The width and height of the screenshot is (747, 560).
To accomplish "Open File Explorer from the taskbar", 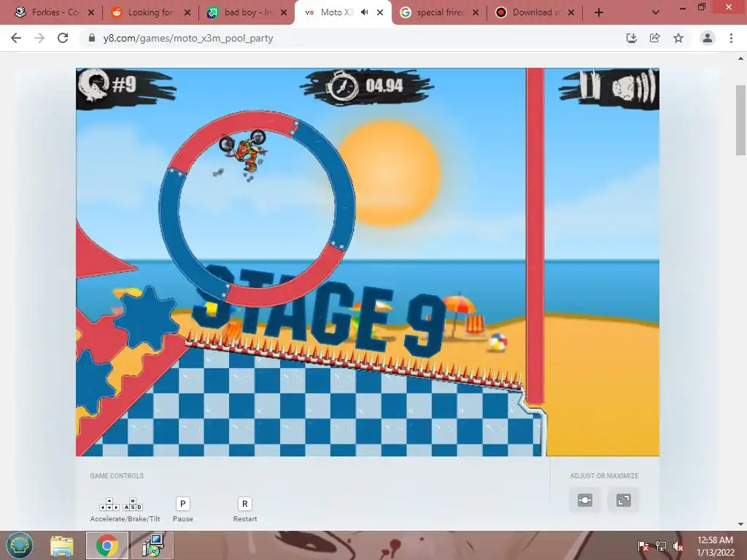I will [x=62, y=545].
